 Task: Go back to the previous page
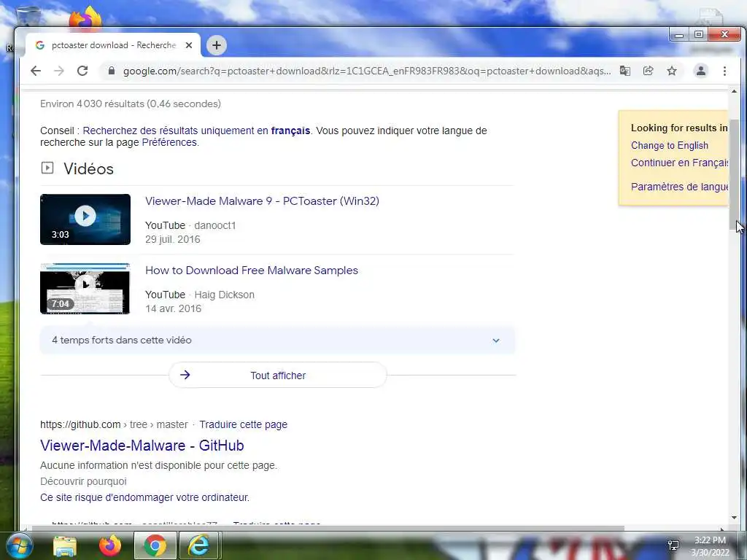(36, 71)
